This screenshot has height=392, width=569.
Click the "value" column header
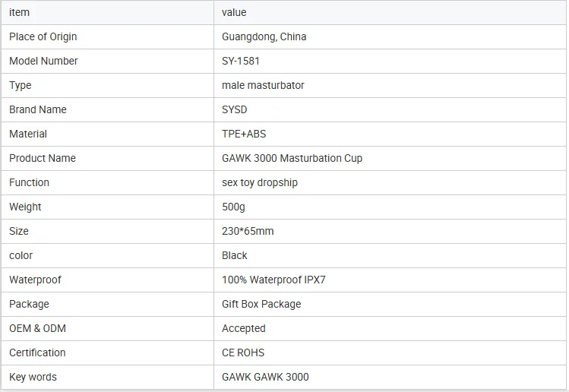[x=234, y=12]
